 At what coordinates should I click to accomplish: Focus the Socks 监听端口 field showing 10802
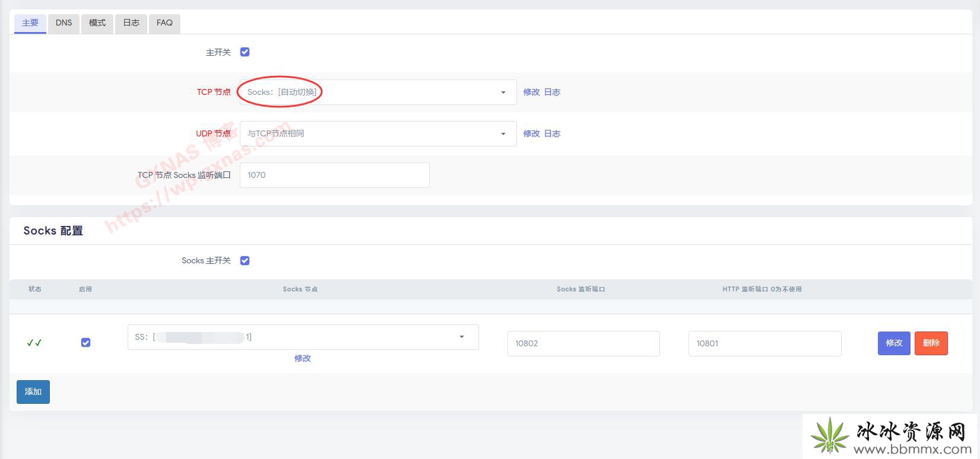tap(583, 343)
